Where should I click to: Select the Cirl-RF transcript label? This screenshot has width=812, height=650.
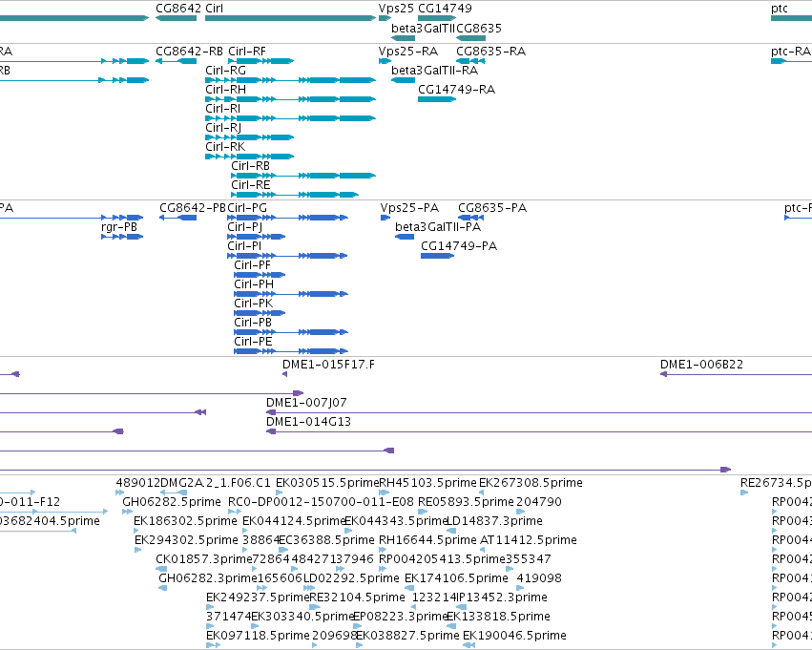click(x=247, y=52)
